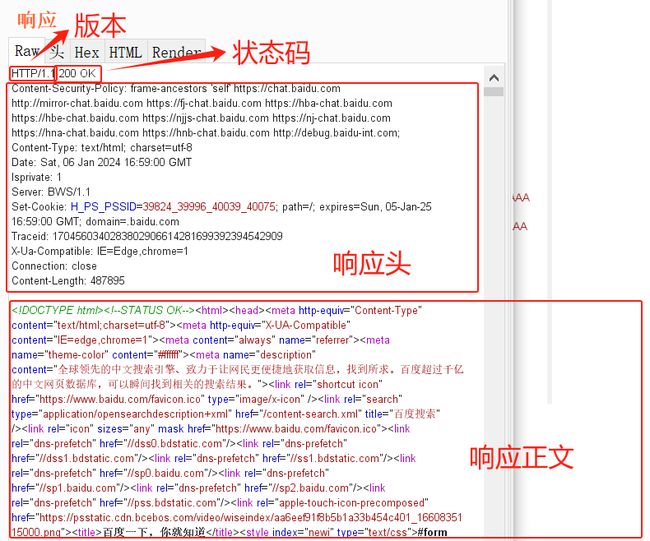This screenshot has height=541, width=650.
Task: Click the title text 百度一下，你就知道
Action: [154, 532]
